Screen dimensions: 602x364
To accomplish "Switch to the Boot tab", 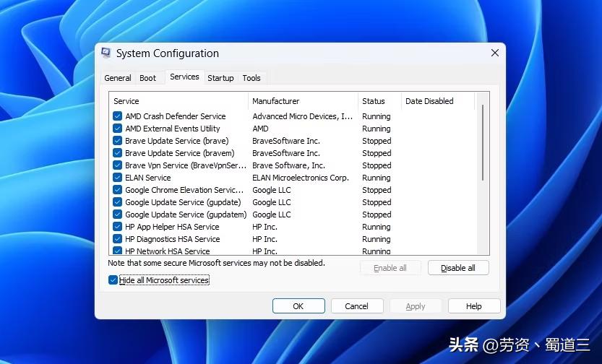I will tap(148, 78).
